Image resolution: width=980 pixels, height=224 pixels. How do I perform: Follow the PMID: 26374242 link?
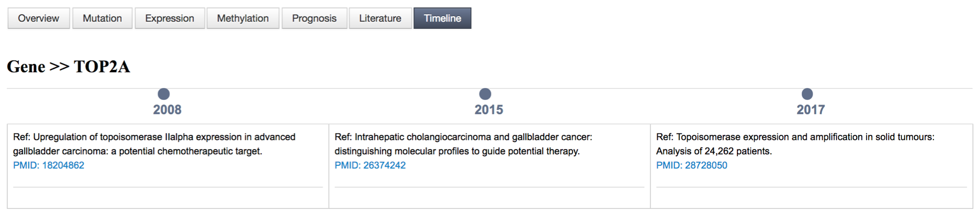[370, 165]
